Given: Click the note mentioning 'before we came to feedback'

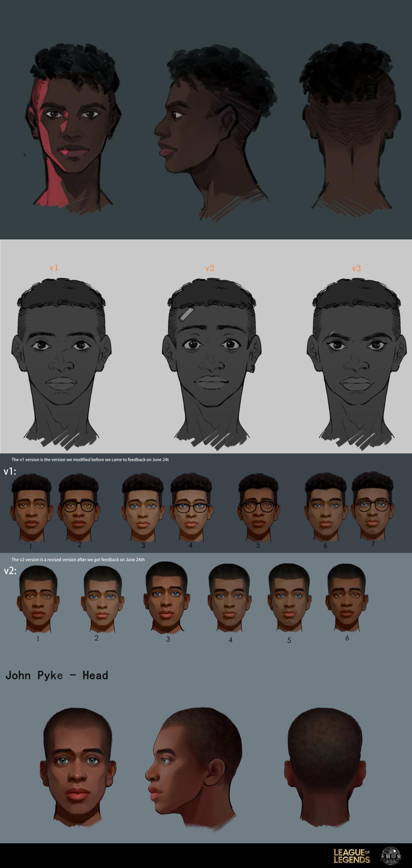Looking at the screenshot, I should [90, 459].
